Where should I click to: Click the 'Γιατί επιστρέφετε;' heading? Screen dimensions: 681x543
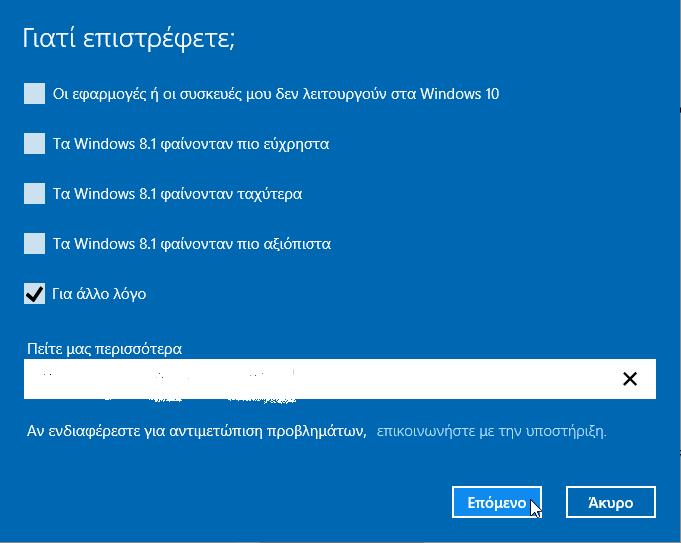point(128,40)
